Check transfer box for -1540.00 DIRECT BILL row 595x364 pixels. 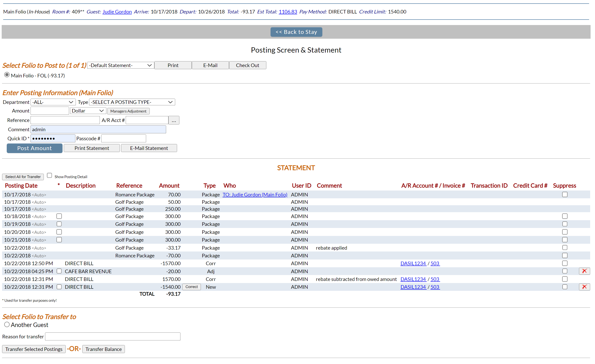point(59,287)
